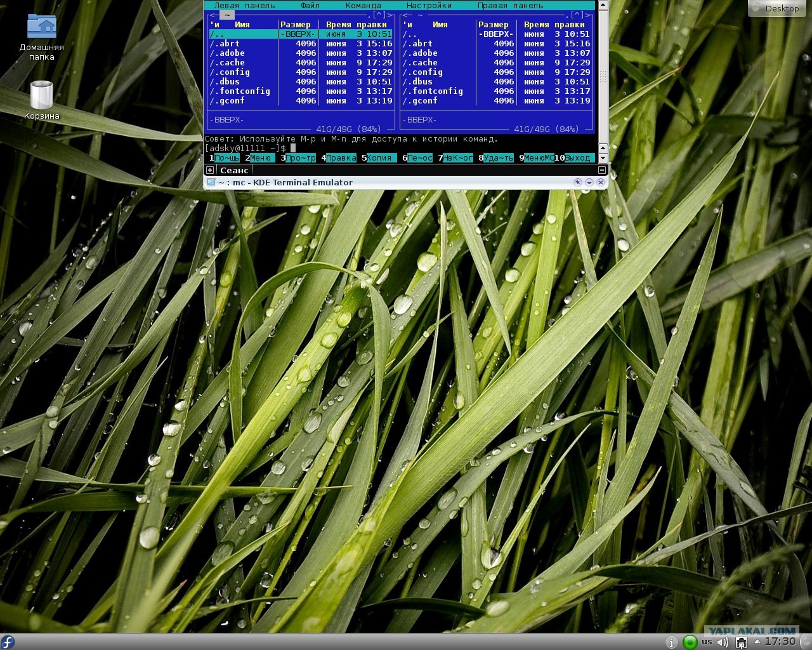812x650 pixels.
Task: Click the network connection tray icon
Action: [740, 642]
